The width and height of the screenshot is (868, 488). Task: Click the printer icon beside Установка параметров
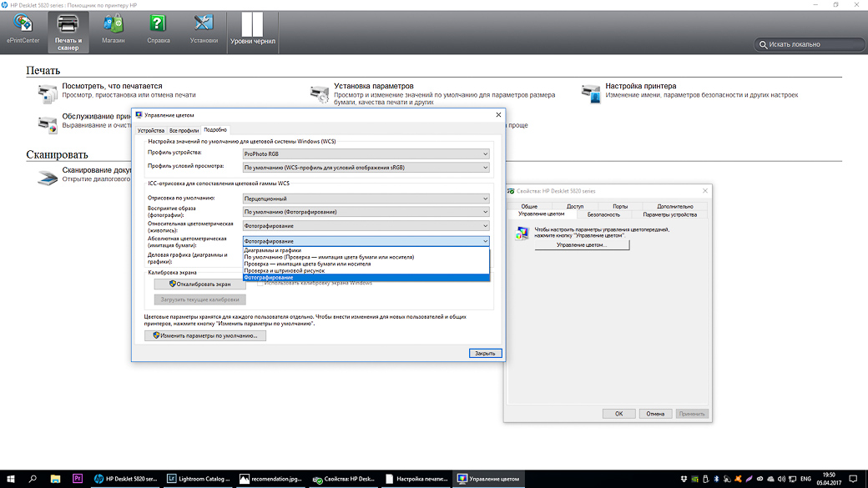coord(320,93)
